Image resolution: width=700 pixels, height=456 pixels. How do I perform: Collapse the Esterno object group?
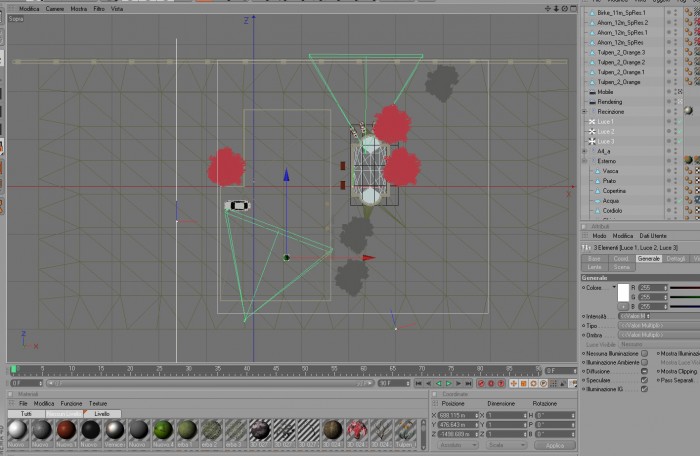584,161
